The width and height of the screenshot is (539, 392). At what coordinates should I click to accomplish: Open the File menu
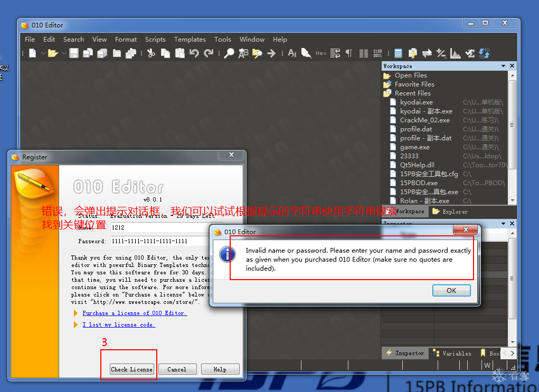[x=30, y=40]
